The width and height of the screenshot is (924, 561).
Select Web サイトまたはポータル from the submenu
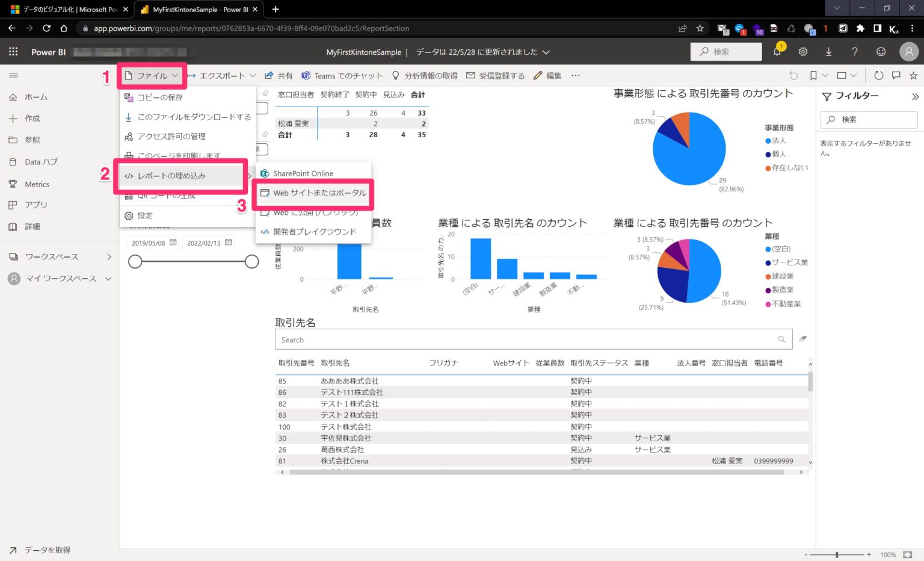(319, 193)
